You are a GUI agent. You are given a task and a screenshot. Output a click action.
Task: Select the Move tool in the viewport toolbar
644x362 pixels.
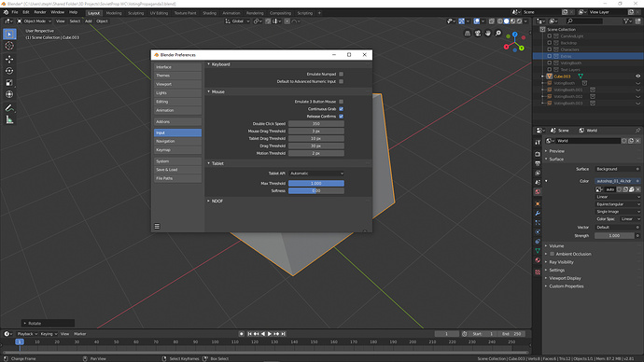[x=9, y=59]
